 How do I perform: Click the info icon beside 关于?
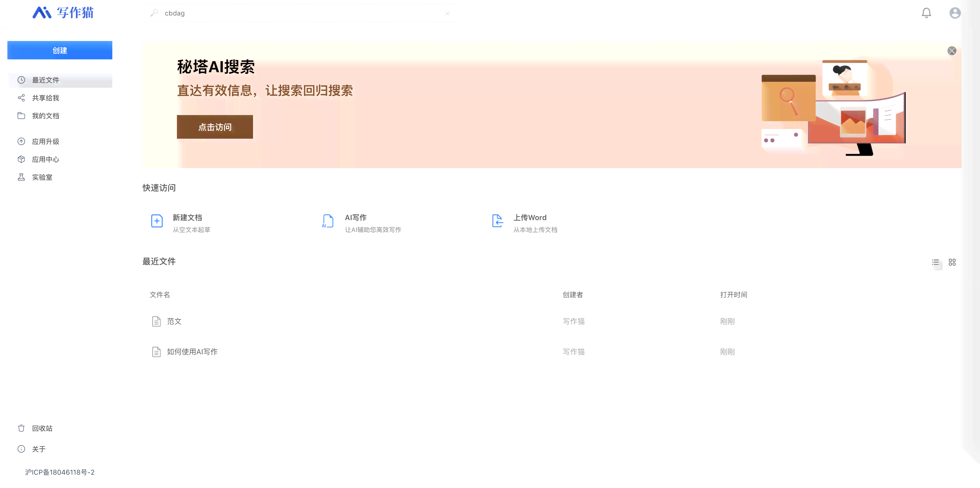point(21,449)
